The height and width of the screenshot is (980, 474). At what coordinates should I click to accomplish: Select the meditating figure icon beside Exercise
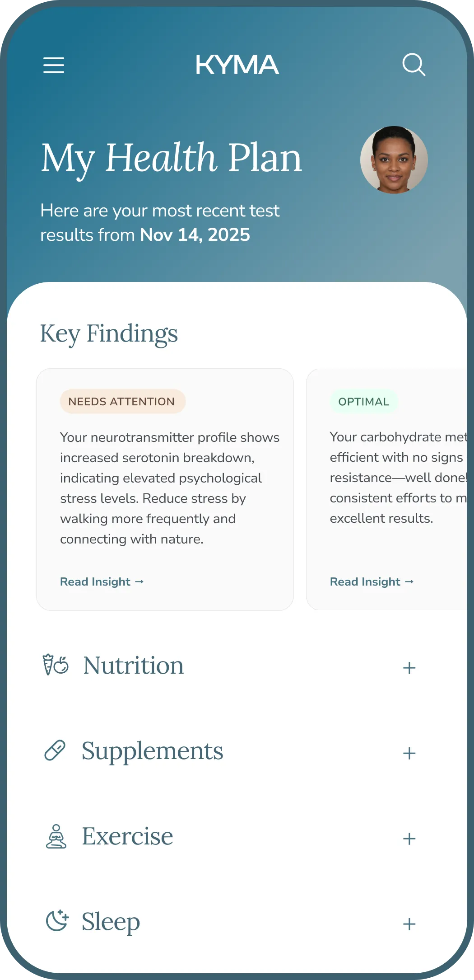[56, 835]
